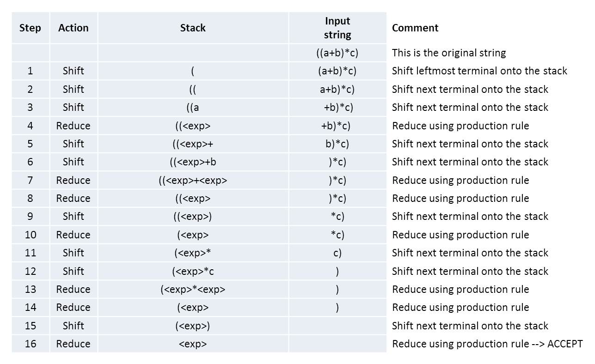
Task: Select stack cell showing ((a
Action: [193, 107]
